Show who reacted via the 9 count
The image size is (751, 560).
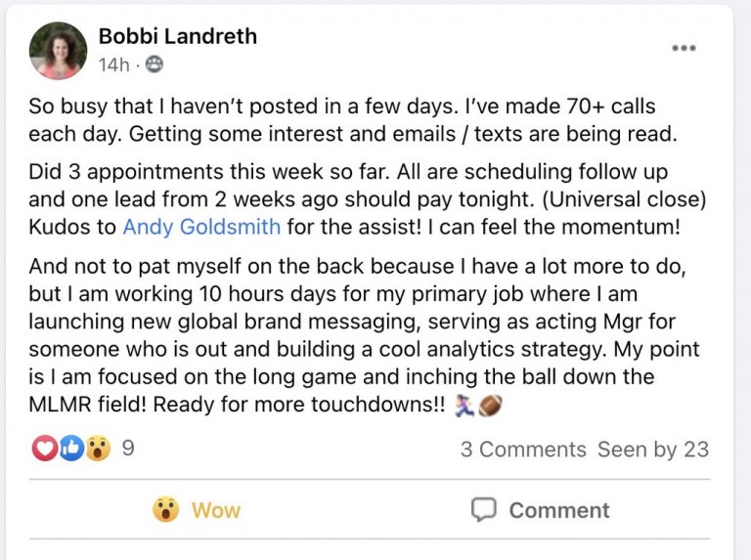pos(128,448)
